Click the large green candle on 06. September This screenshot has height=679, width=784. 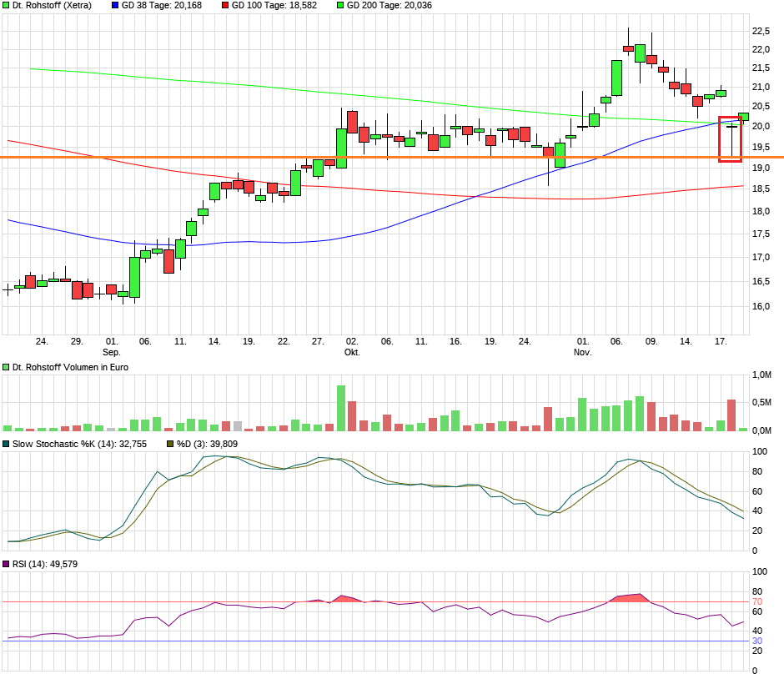134,278
